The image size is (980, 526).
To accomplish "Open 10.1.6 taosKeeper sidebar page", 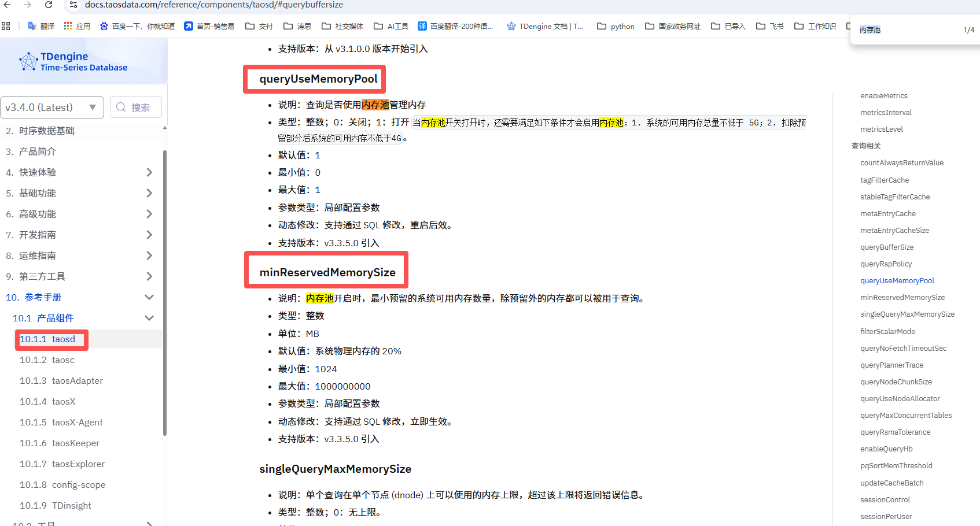I will pyautogui.click(x=59, y=443).
